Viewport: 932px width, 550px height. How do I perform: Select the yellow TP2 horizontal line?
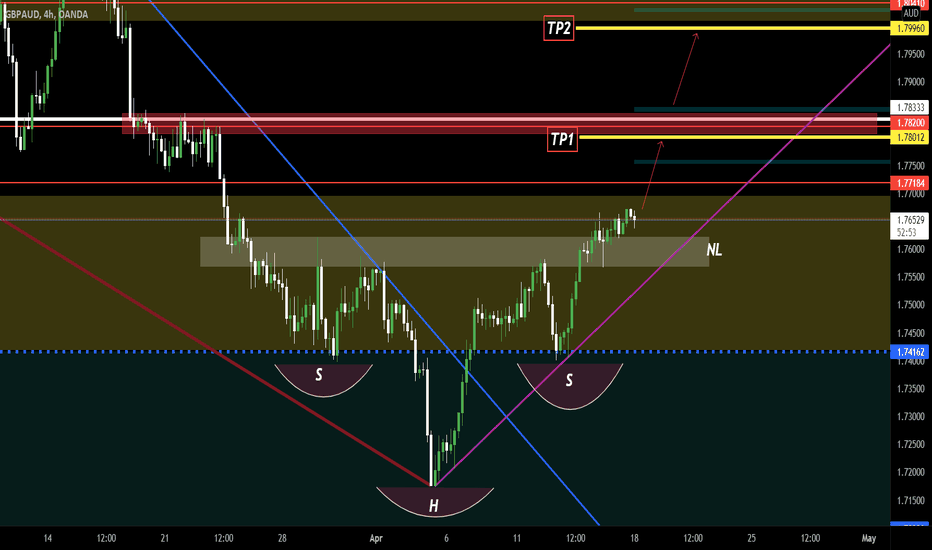[x=732, y=28]
